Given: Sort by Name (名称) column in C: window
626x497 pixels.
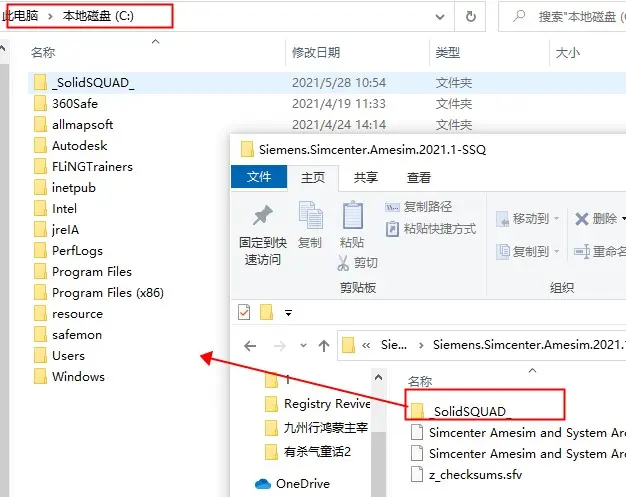Looking at the screenshot, I should (x=43, y=53).
